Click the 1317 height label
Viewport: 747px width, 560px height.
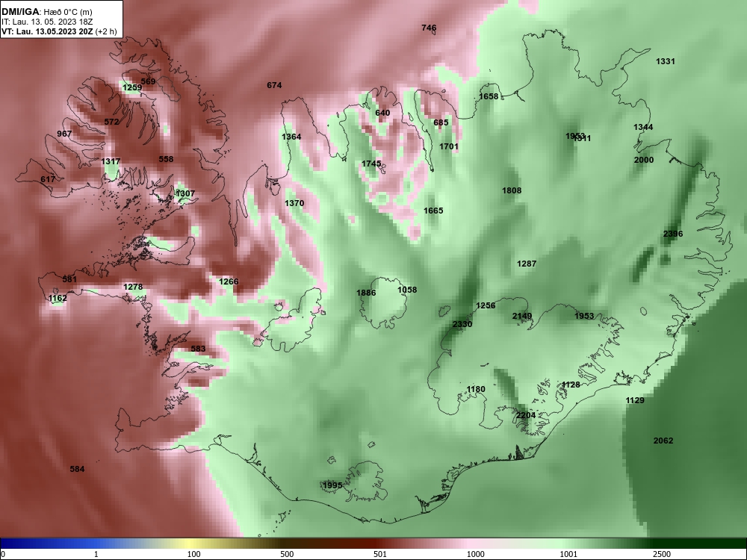point(111,161)
